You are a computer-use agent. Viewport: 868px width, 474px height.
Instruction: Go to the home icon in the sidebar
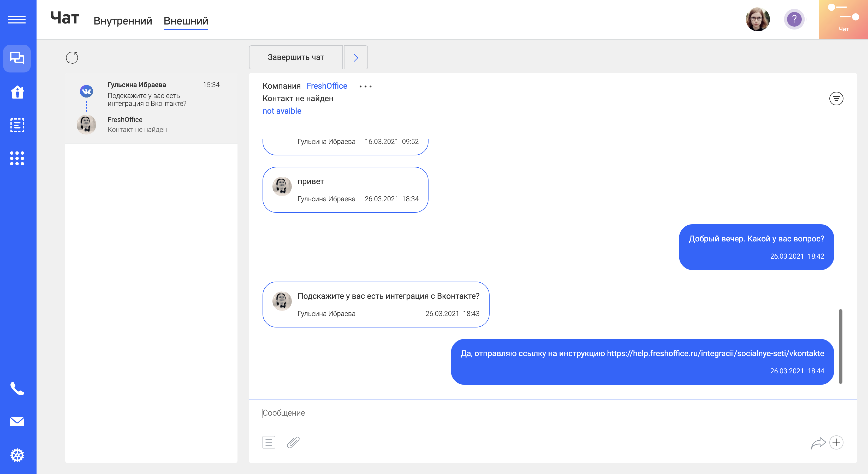click(x=17, y=92)
